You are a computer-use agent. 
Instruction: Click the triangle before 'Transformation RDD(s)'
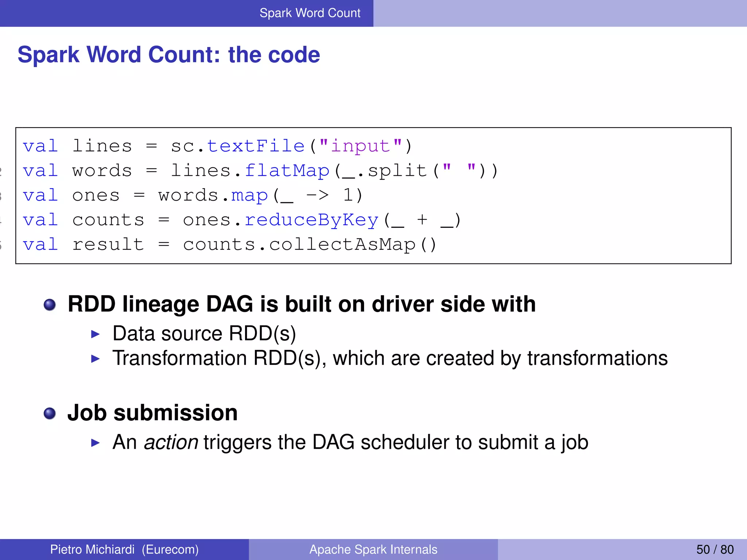pyautogui.click(x=95, y=359)
